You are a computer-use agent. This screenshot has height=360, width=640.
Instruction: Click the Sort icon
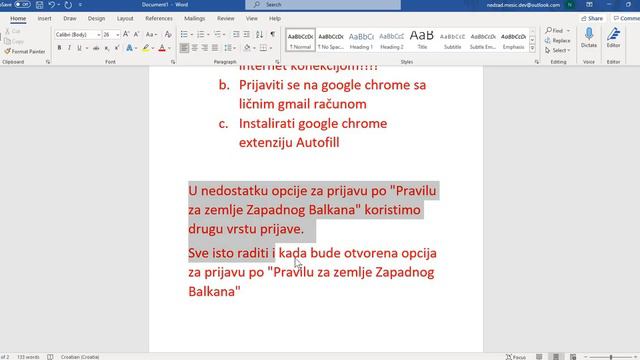click(259, 35)
